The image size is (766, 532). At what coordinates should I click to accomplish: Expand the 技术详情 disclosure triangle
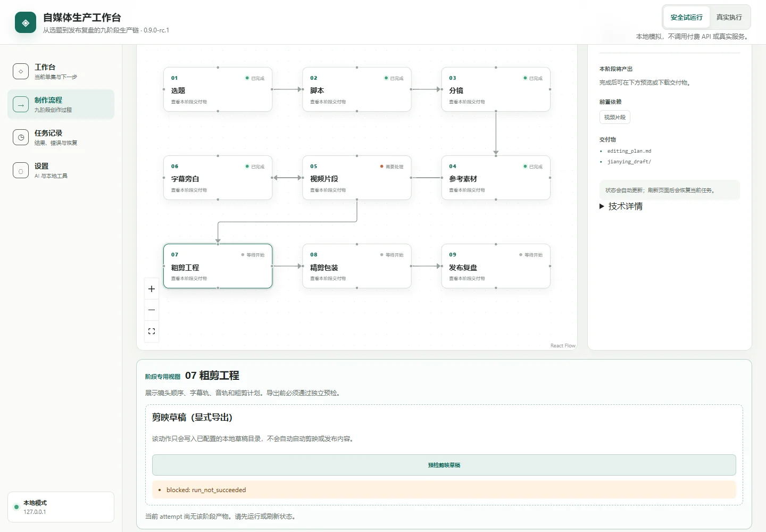[602, 206]
